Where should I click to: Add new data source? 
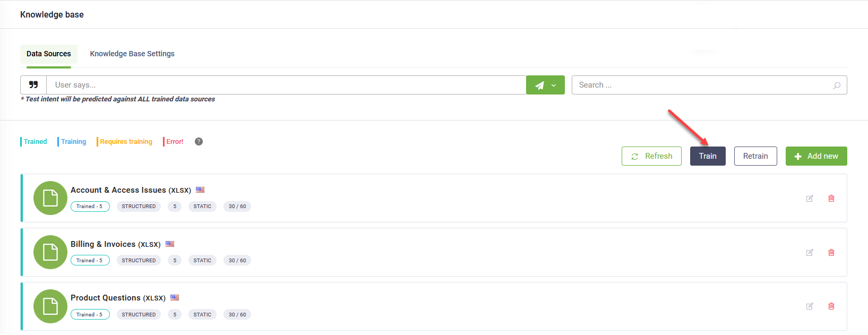[817, 156]
